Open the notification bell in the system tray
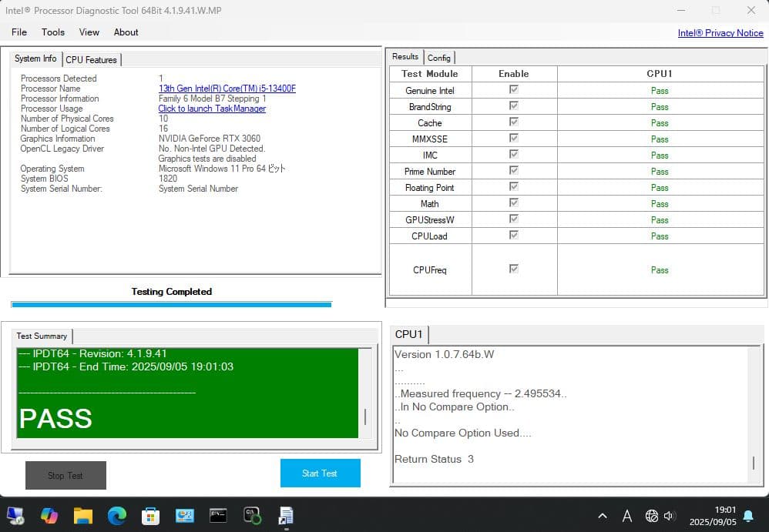769x532 pixels. point(747,516)
